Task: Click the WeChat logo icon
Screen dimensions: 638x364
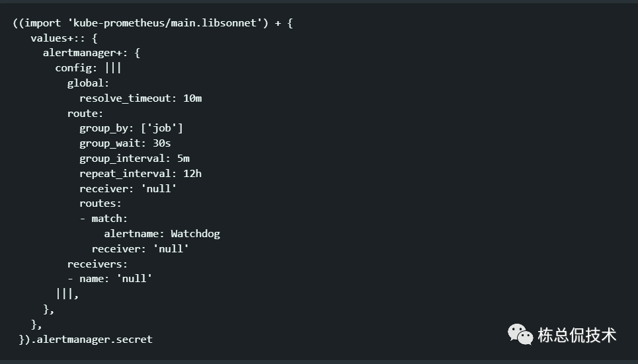Action: tap(520, 334)
